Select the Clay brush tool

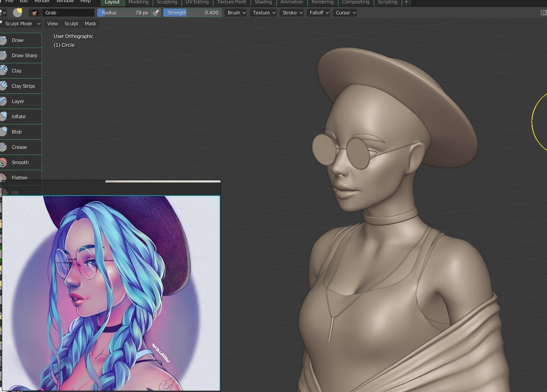(x=21, y=71)
